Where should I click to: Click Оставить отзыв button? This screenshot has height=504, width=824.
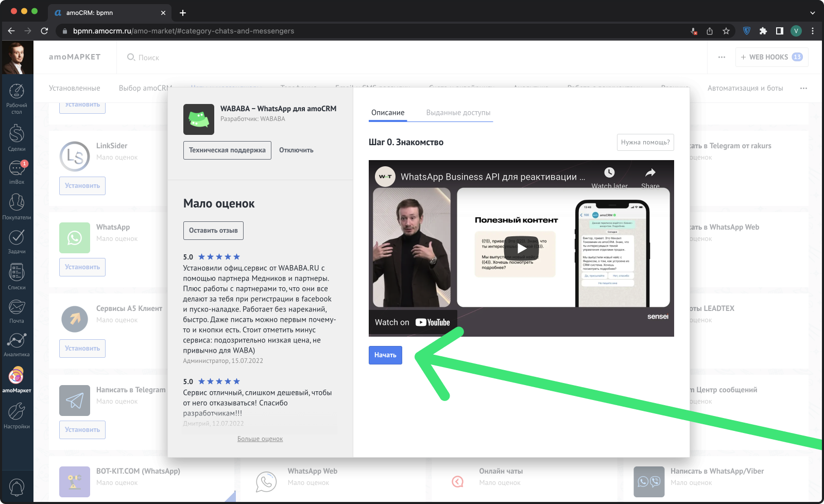coord(213,231)
